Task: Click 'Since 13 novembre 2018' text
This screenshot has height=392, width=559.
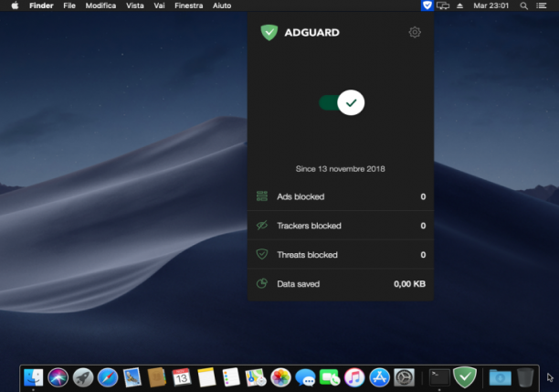Action: (340, 169)
